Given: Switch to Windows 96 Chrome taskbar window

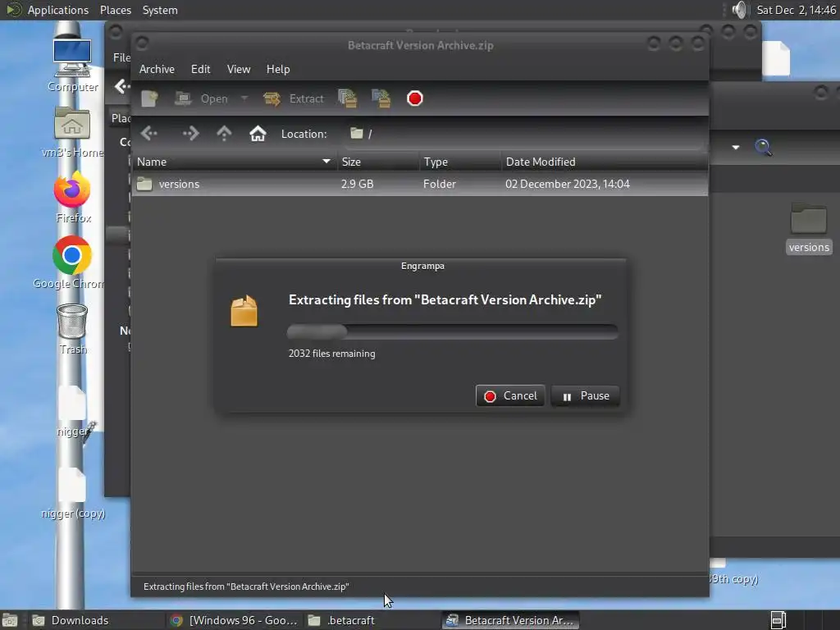Looking at the screenshot, I should coord(234,620).
